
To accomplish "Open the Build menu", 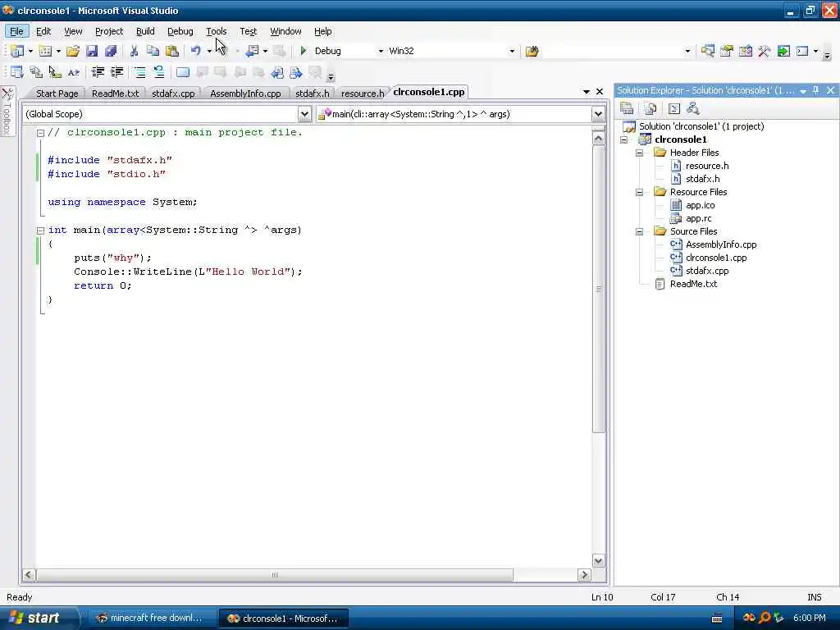I will click(x=145, y=31).
